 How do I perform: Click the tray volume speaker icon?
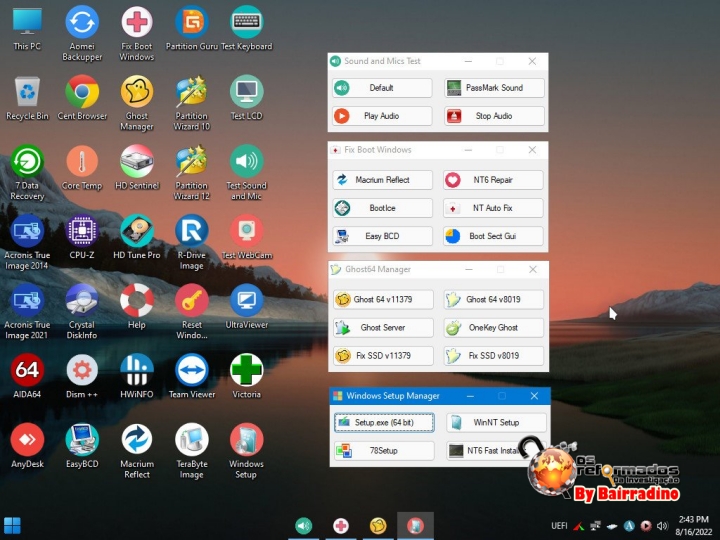click(662, 526)
